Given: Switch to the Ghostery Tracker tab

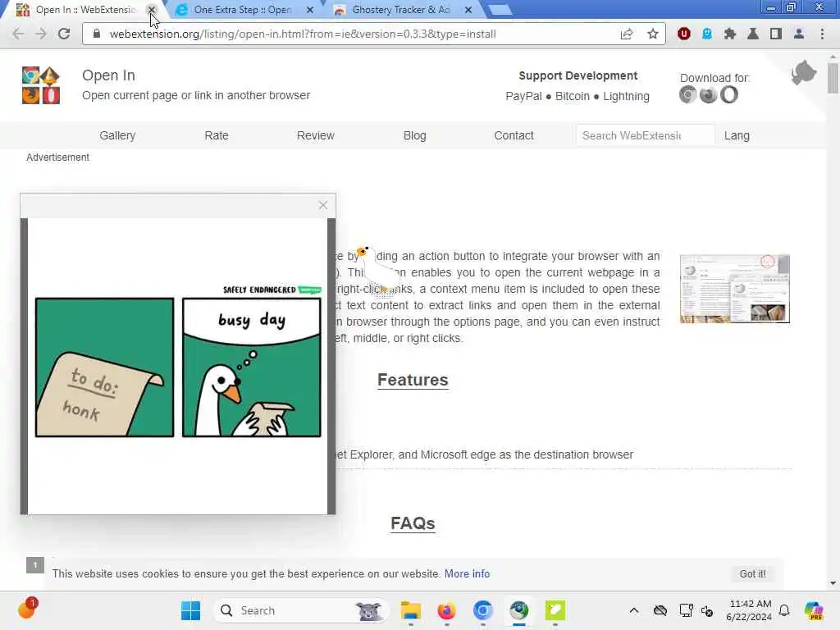Looking at the screenshot, I should click(400, 10).
